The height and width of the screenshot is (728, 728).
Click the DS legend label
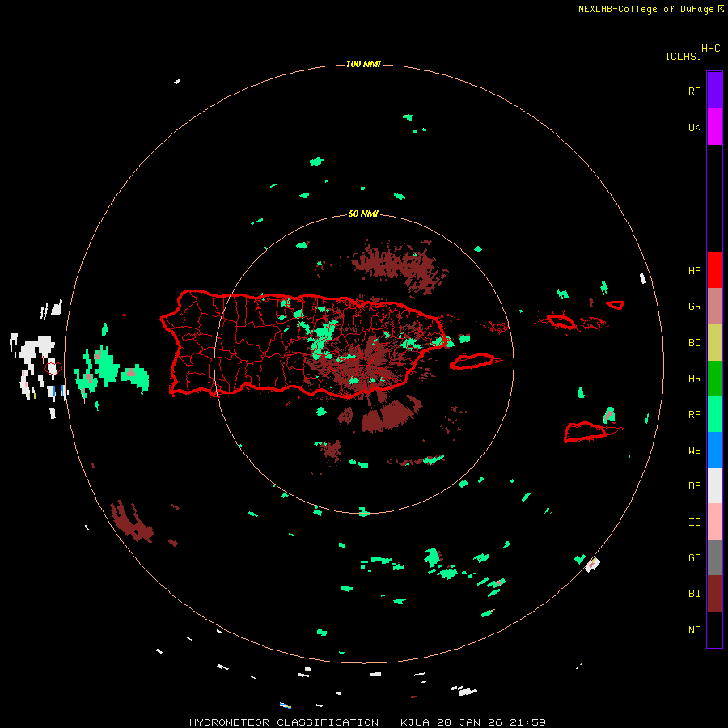[694, 486]
